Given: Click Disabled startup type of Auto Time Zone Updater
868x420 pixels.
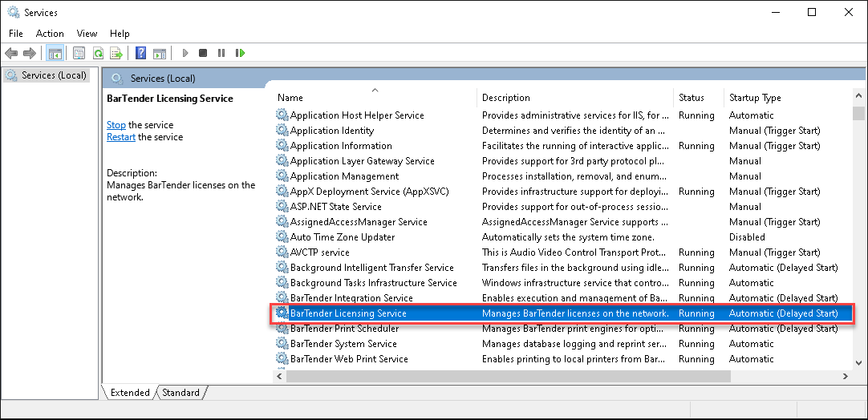Looking at the screenshot, I should tap(747, 236).
